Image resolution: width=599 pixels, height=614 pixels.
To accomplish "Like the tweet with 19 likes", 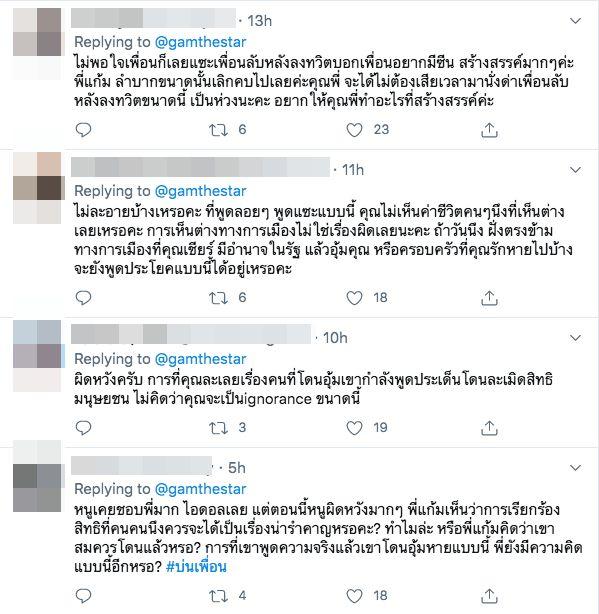I will coord(354,428).
